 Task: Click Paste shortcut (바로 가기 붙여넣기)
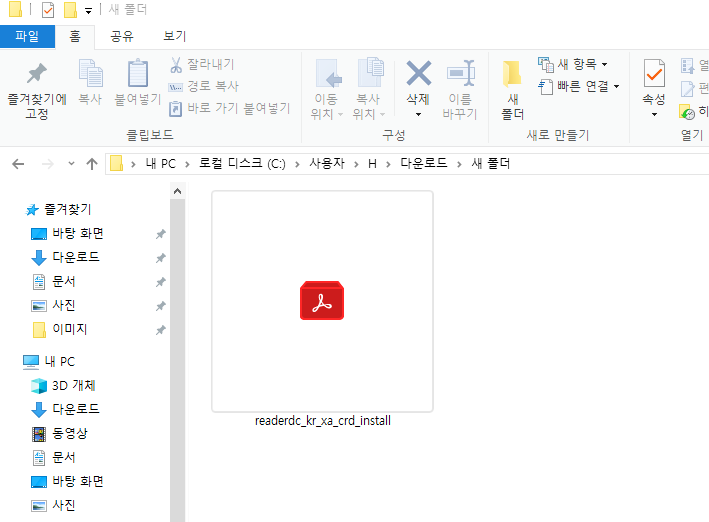click(229, 108)
